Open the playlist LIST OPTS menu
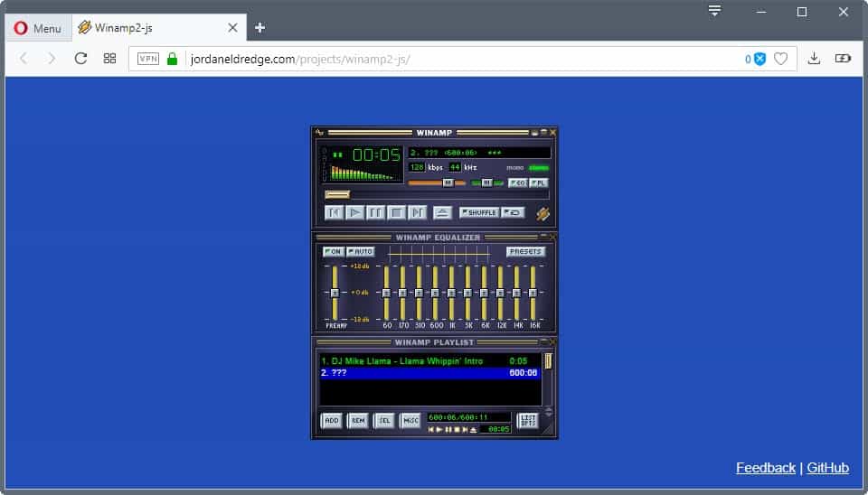868x495 pixels. point(528,421)
